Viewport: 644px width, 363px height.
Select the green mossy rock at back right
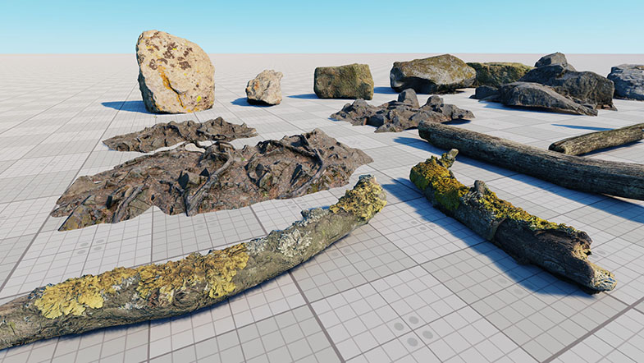(x=496, y=73)
